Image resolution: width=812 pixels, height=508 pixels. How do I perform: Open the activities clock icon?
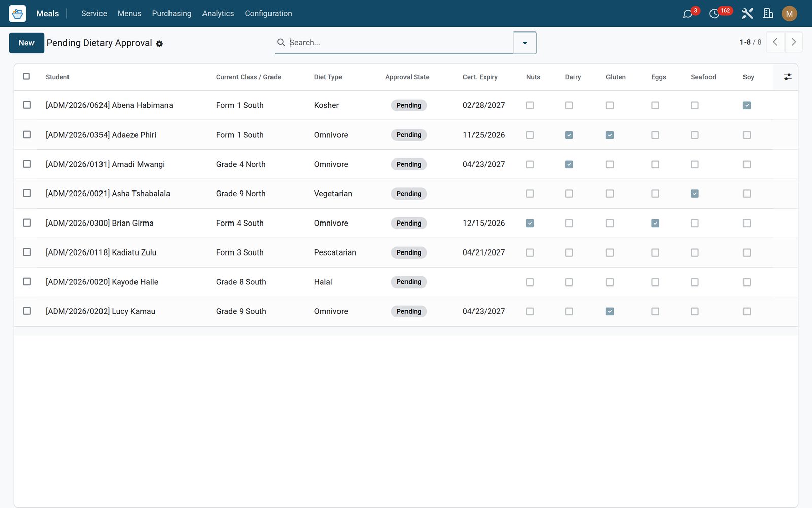[714, 14]
